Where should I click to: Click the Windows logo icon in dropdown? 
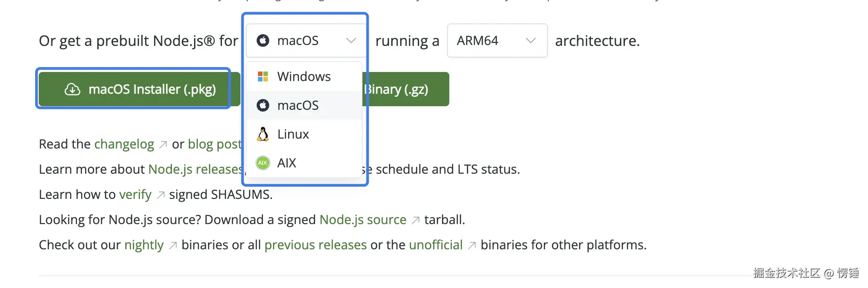tap(263, 76)
